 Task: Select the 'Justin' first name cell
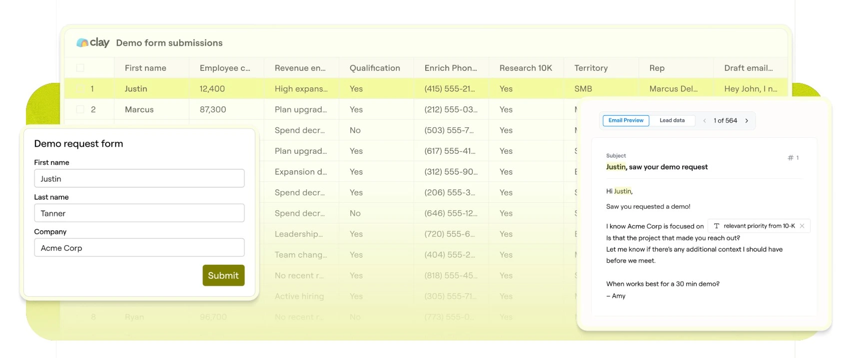151,89
